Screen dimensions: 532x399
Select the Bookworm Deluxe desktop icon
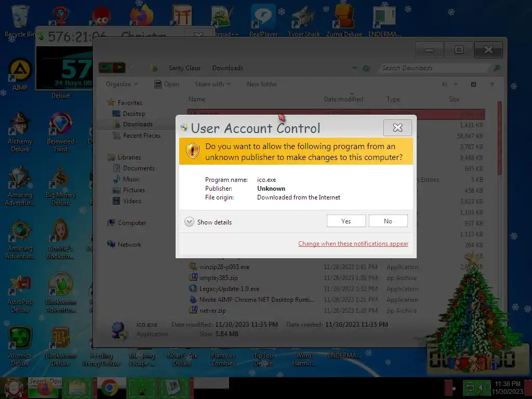pos(60,347)
